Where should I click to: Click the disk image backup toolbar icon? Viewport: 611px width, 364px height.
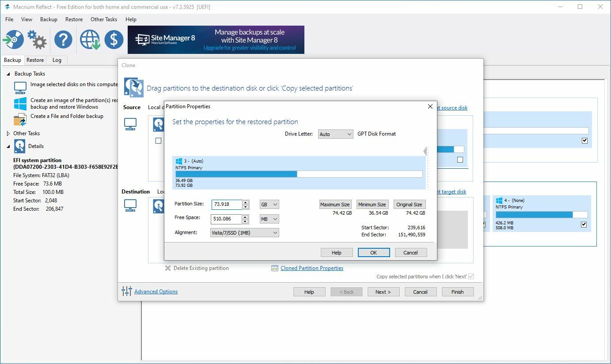pyautogui.click(x=13, y=40)
